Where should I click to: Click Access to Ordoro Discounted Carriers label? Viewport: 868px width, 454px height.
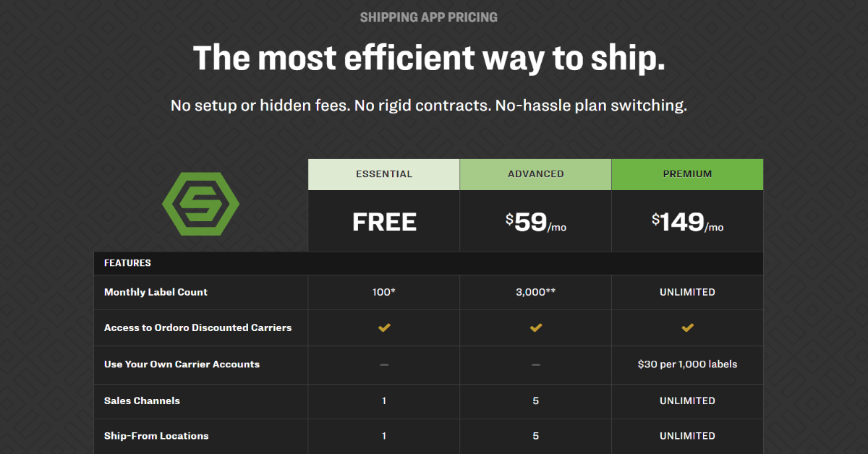click(197, 327)
